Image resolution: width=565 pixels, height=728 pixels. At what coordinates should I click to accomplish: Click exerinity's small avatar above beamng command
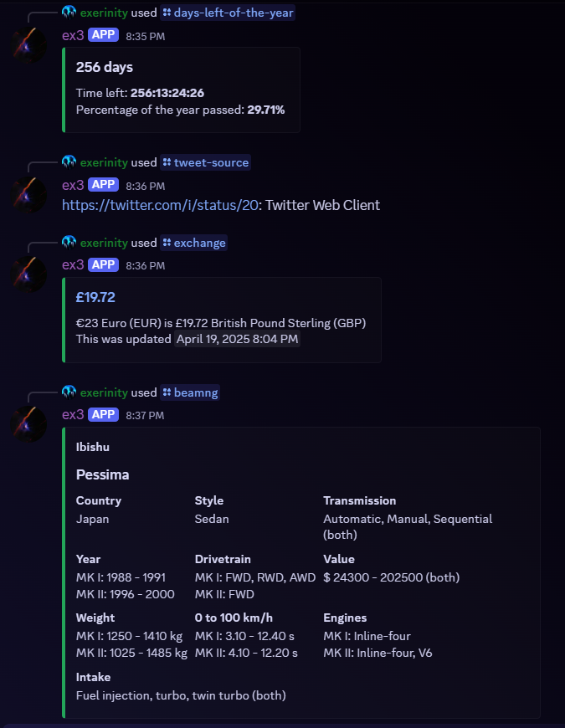[x=69, y=392]
